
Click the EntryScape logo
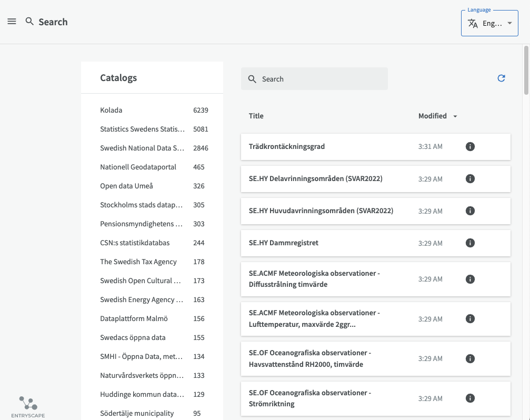pyautogui.click(x=28, y=407)
